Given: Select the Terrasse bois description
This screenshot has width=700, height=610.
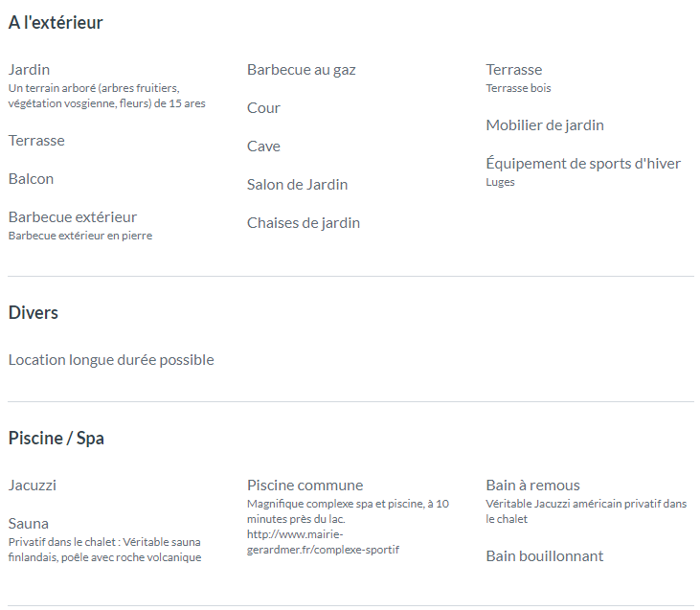Looking at the screenshot, I should click(x=518, y=88).
